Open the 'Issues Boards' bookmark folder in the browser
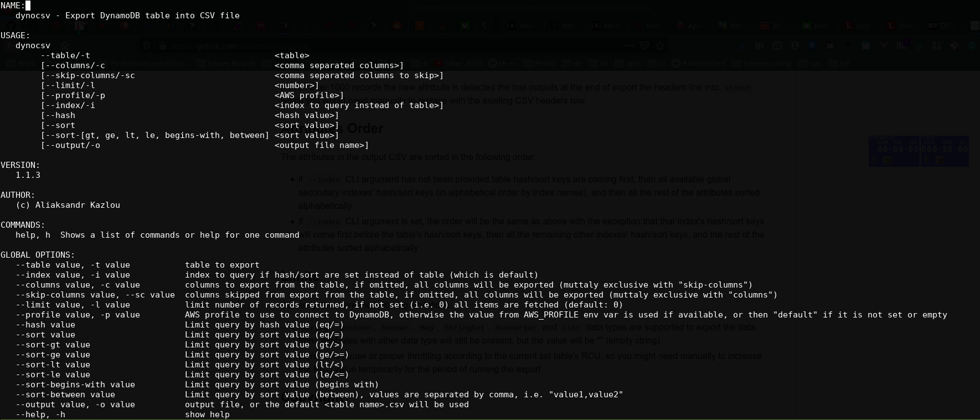This screenshot has height=420, width=980. point(225,63)
